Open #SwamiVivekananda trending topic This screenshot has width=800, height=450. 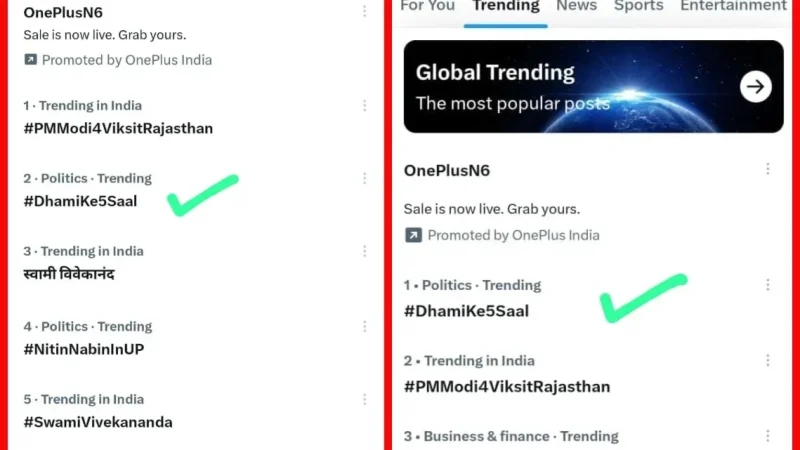click(98, 422)
